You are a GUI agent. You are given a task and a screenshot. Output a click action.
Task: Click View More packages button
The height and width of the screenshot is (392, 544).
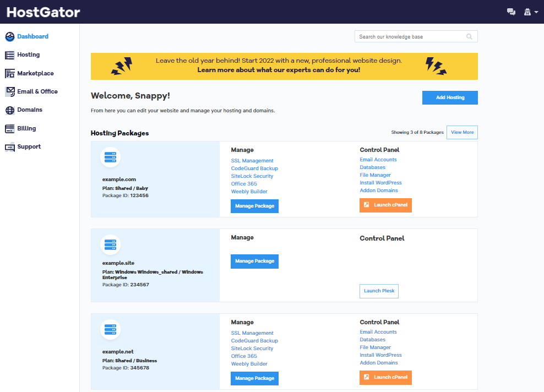pyautogui.click(x=462, y=132)
